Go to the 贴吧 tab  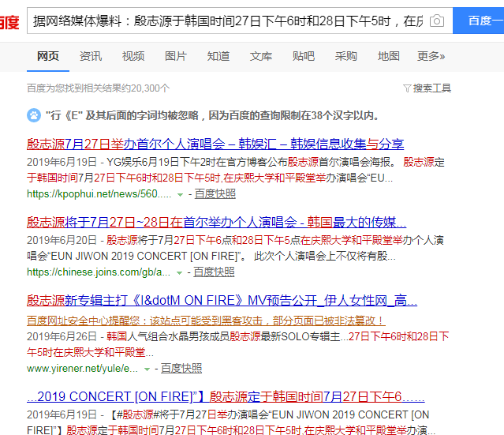click(304, 56)
